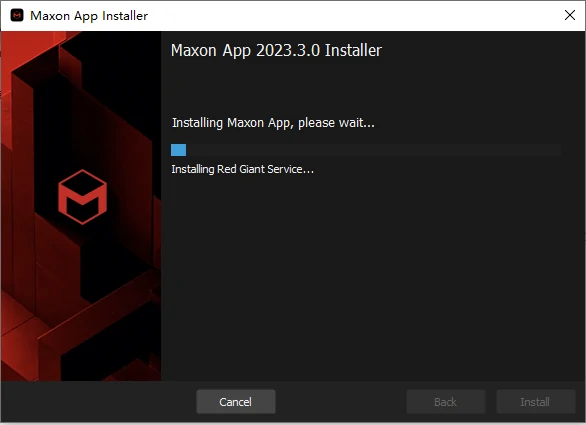The width and height of the screenshot is (586, 425).
Task: Click the Maxon App Installer window title
Action: pos(89,16)
